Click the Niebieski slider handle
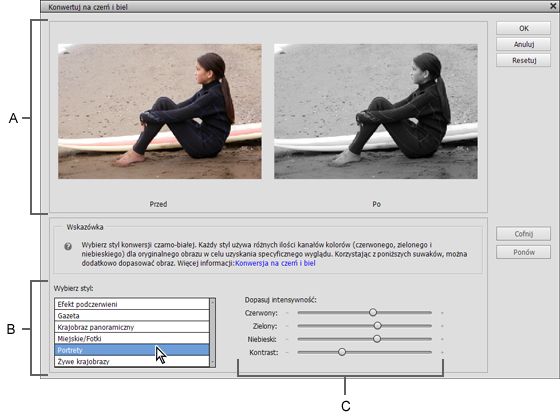560x420 pixels. click(x=377, y=339)
